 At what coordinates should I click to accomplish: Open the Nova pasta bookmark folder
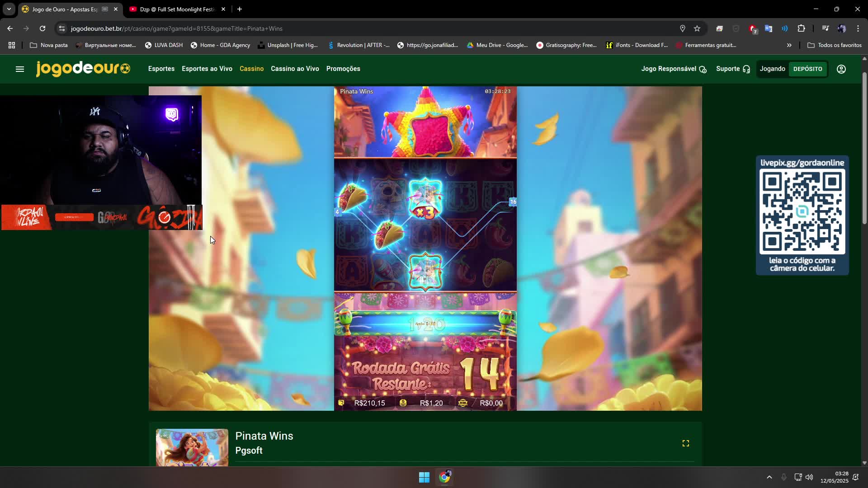coord(48,45)
